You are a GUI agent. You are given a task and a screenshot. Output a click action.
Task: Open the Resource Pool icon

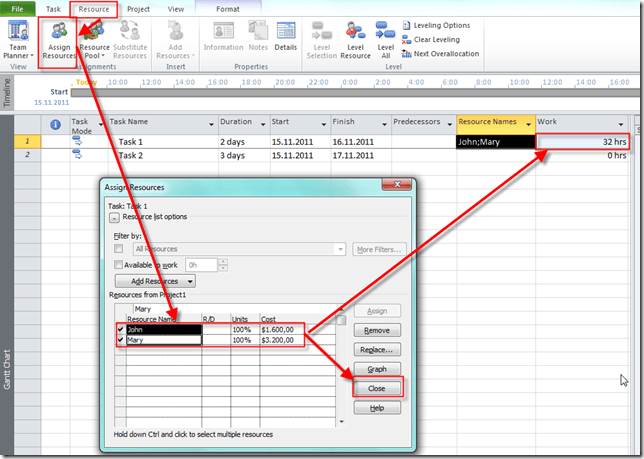click(x=95, y=41)
